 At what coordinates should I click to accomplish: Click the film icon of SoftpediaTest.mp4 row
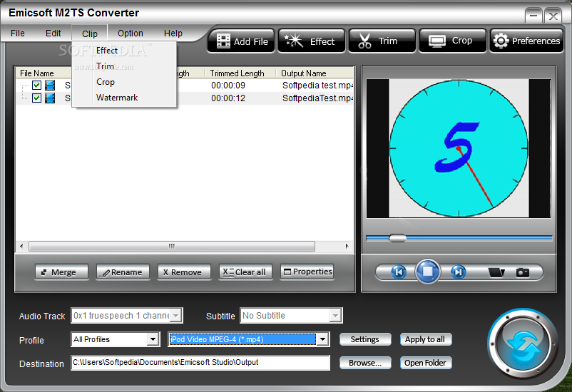[50, 98]
